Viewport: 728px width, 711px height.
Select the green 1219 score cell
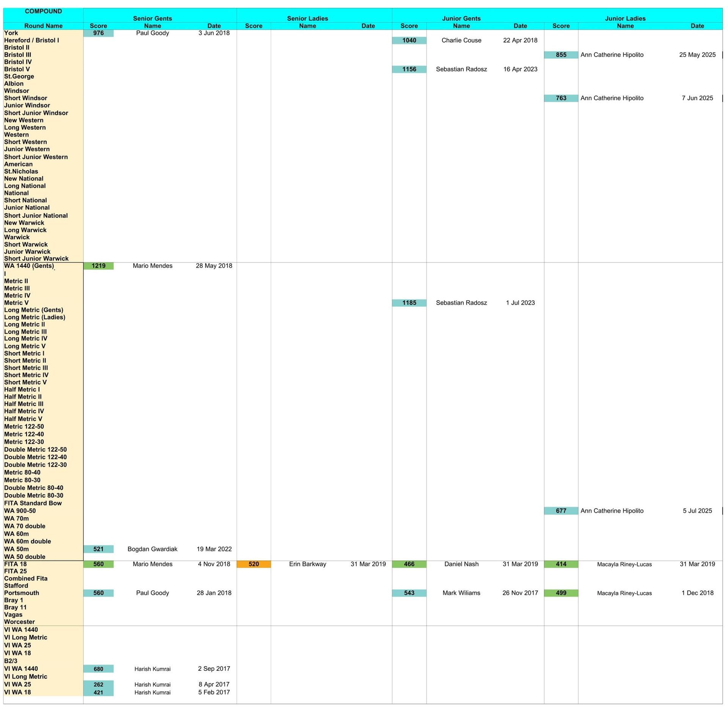99,266
